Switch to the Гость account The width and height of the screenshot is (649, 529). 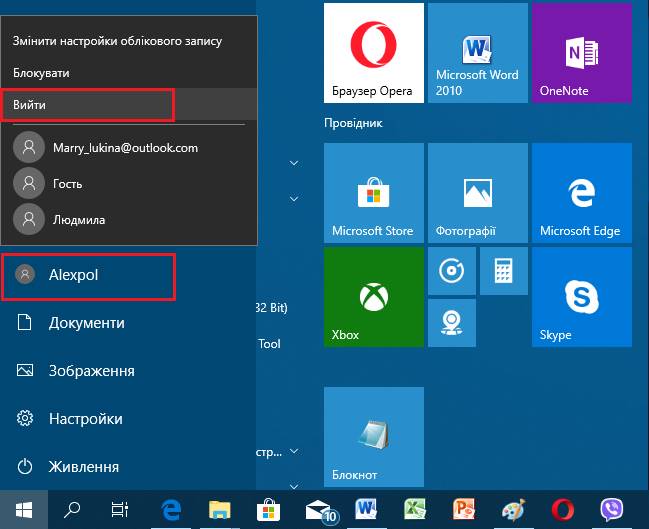pos(129,183)
